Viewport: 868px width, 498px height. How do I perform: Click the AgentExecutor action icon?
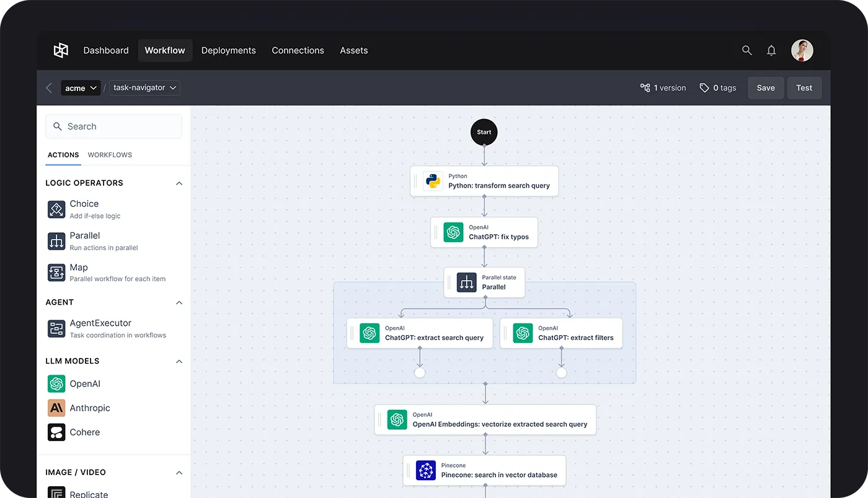[56, 328]
